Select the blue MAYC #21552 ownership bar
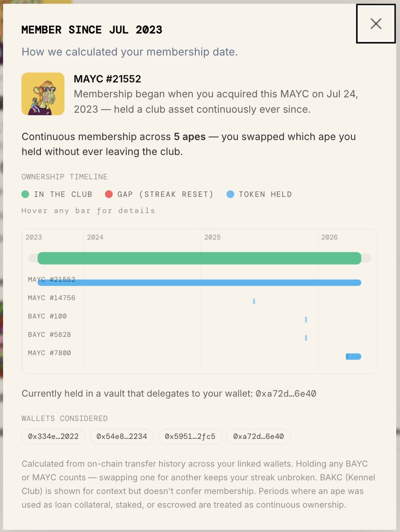 [199, 283]
